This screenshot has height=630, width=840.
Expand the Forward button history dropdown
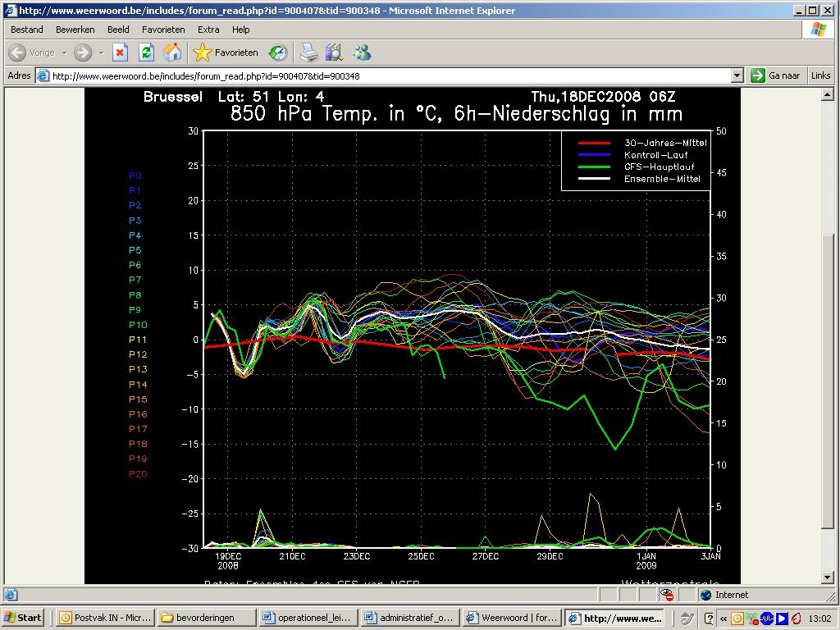click(x=101, y=52)
